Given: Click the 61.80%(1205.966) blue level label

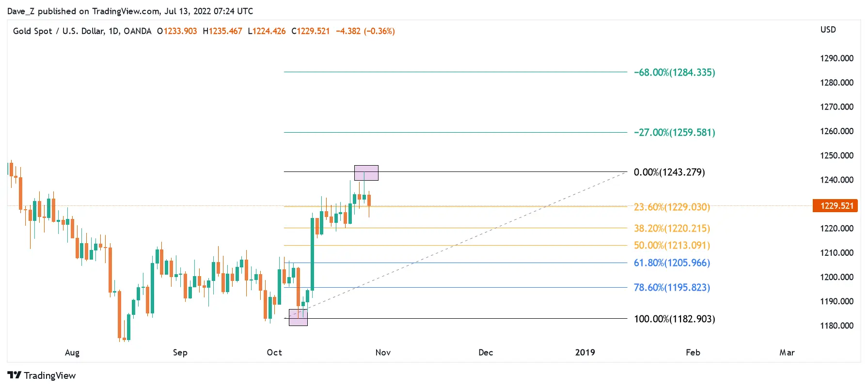Looking at the screenshot, I should point(672,263).
